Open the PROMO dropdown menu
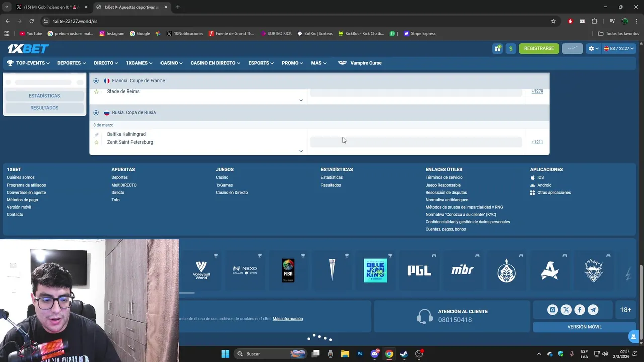The image size is (644, 362). pos(292,63)
